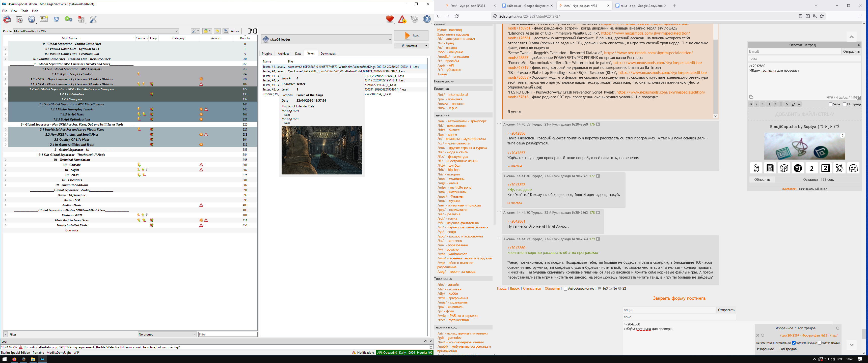This screenshot has width=868, height=363.
Task: Switch to the Plugins tab
Action: coord(266,53)
